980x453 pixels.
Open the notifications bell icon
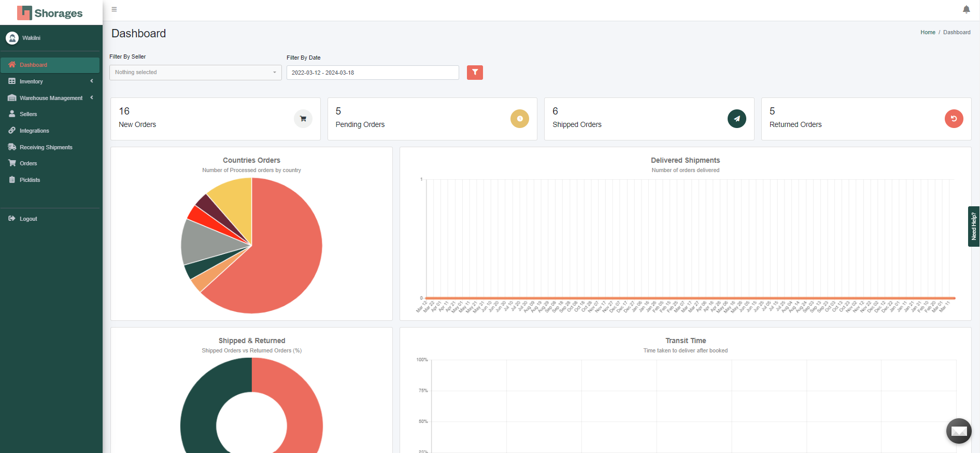click(x=966, y=9)
